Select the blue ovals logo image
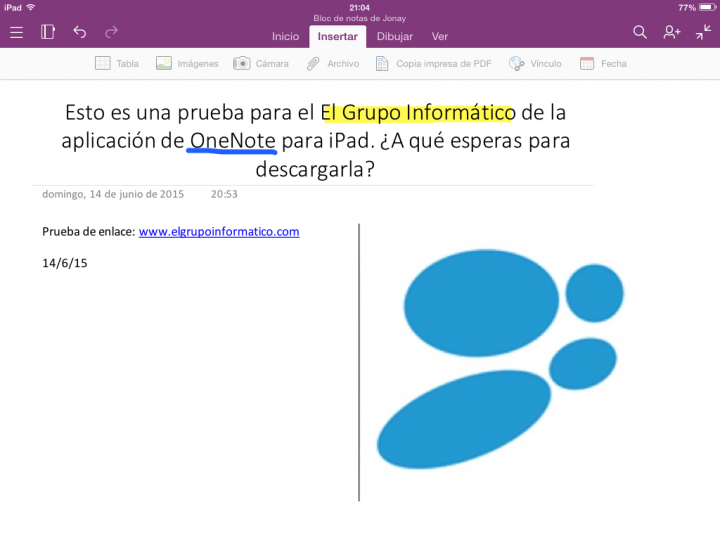 click(501, 359)
